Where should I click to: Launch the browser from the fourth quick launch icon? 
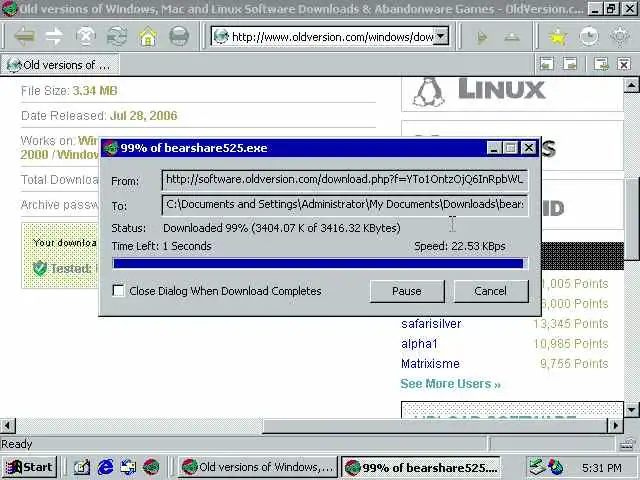[151, 467]
